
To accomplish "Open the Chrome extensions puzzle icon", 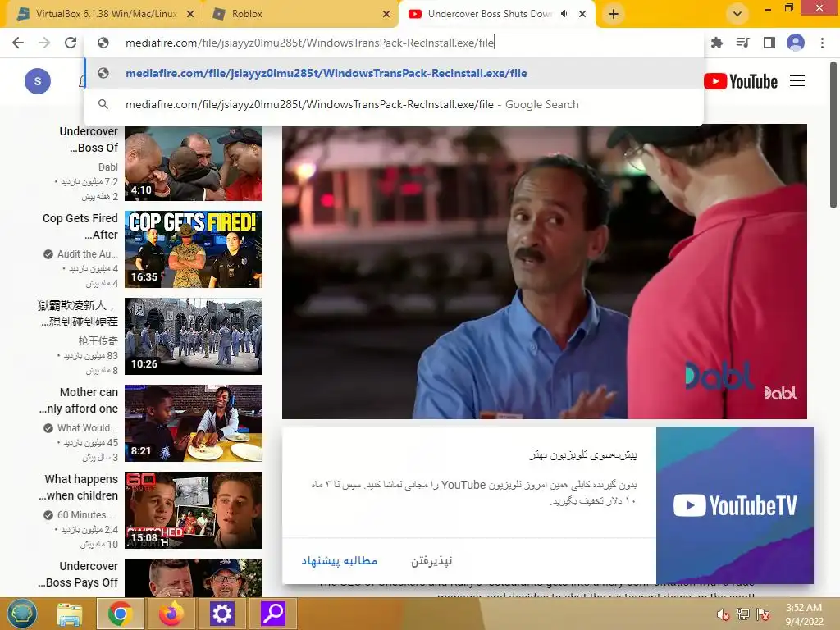I will pyautogui.click(x=717, y=43).
